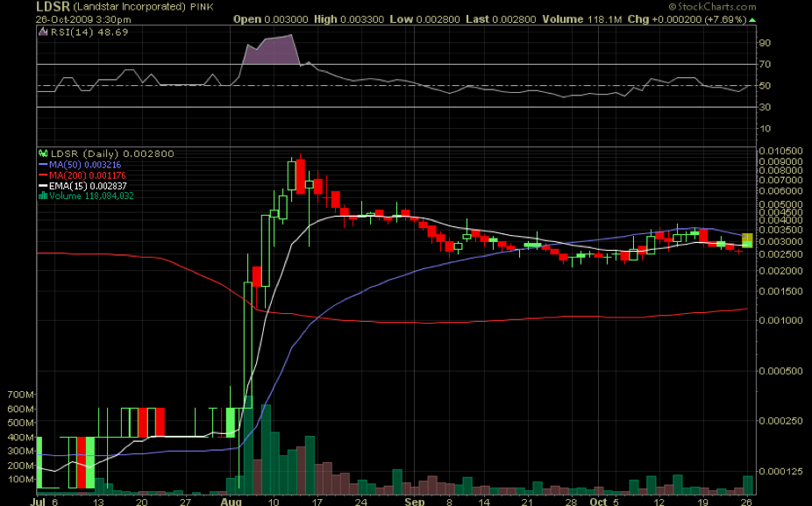
Task: Click the 70 level on the RSI axis
Action: tap(765, 64)
